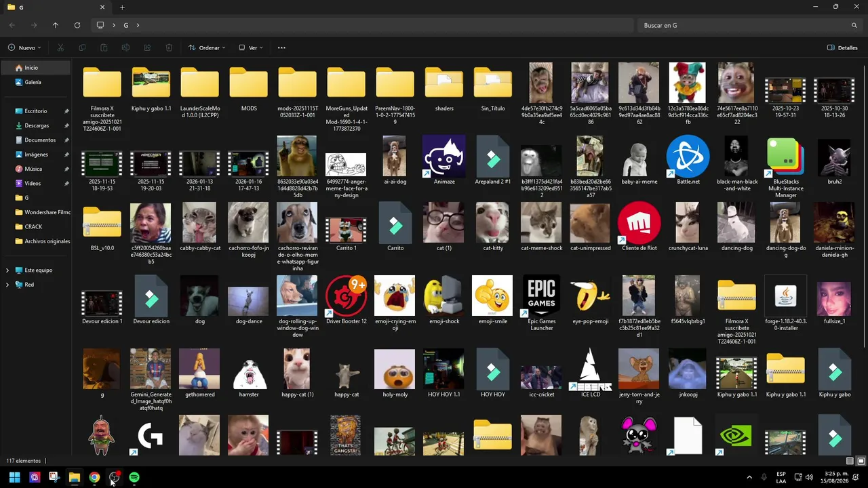Screen dimensions: 868x488
Task: Switch to large thumbnails view in status bar
Action: (861, 461)
